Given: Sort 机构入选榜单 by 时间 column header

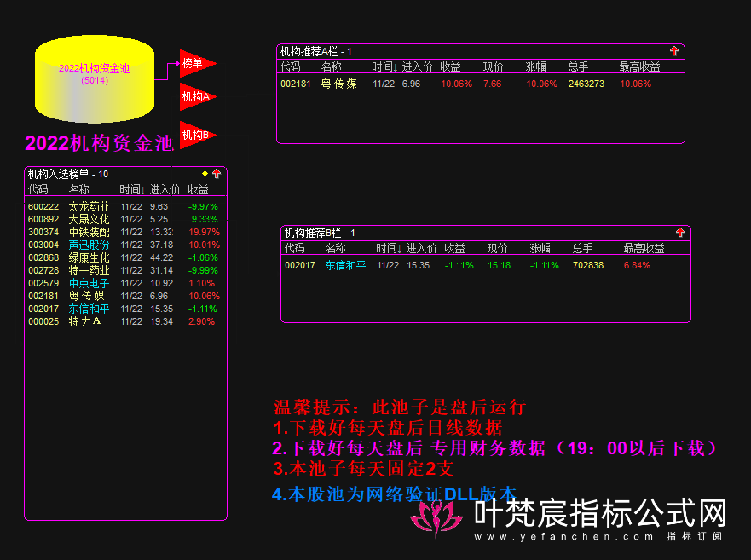Looking at the screenshot, I should pyautogui.click(x=132, y=190).
